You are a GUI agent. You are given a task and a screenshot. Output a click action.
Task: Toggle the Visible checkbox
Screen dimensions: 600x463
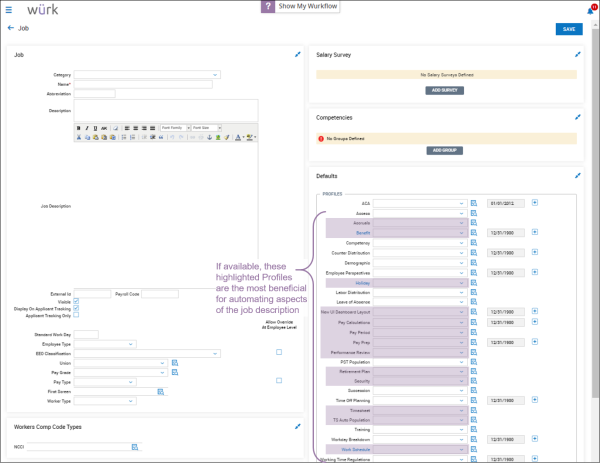coord(76,301)
